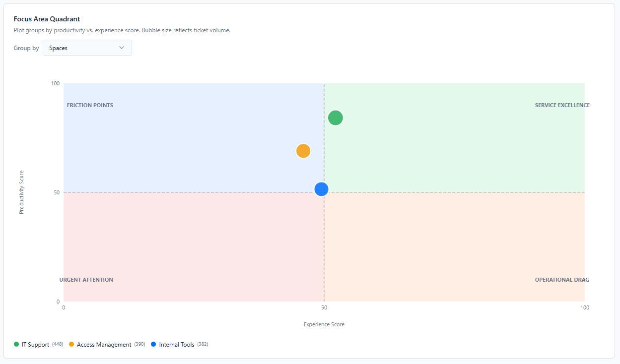Select the blue Internal Tools bubble

pos(322,189)
